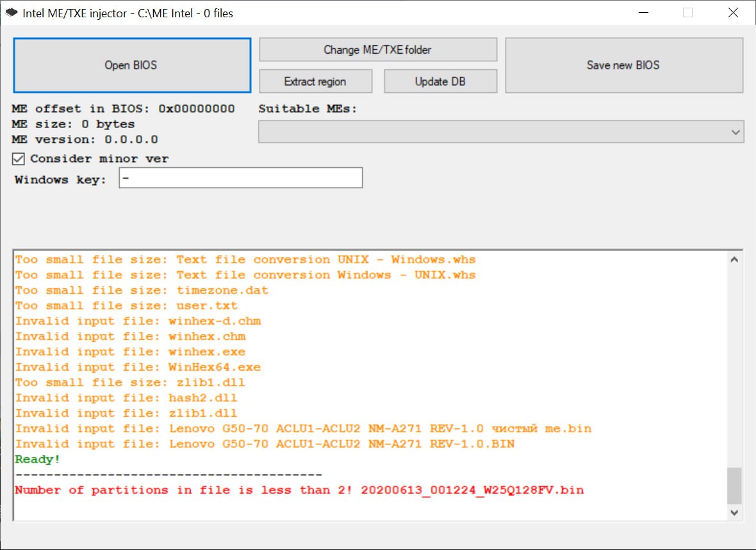Click the Open BIOS button
This screenshot has height=550, width=756.
pyautogui.click(x=132, y=65)
